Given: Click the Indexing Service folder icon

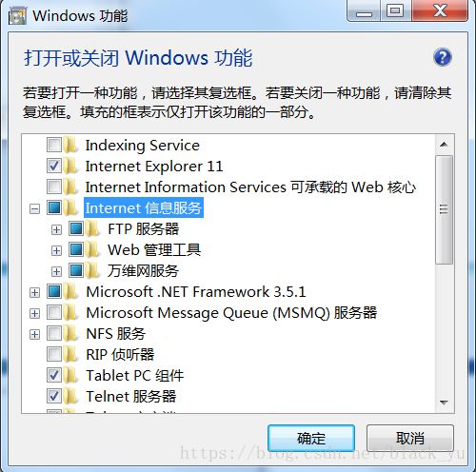Looking at the screenshot, I should [x=70, y=146].
